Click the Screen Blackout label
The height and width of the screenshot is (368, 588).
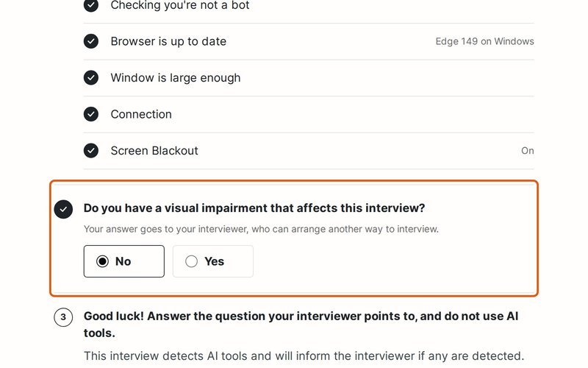[x=154, y=151]
